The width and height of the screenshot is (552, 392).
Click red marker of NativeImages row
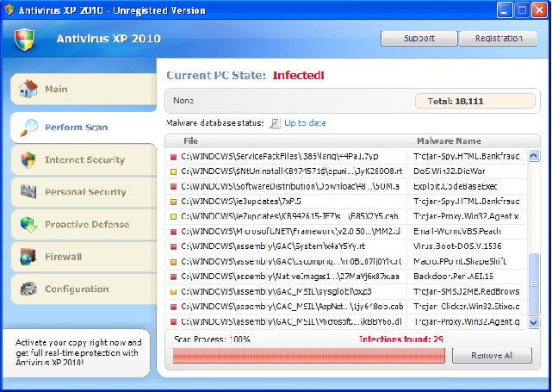173,277
